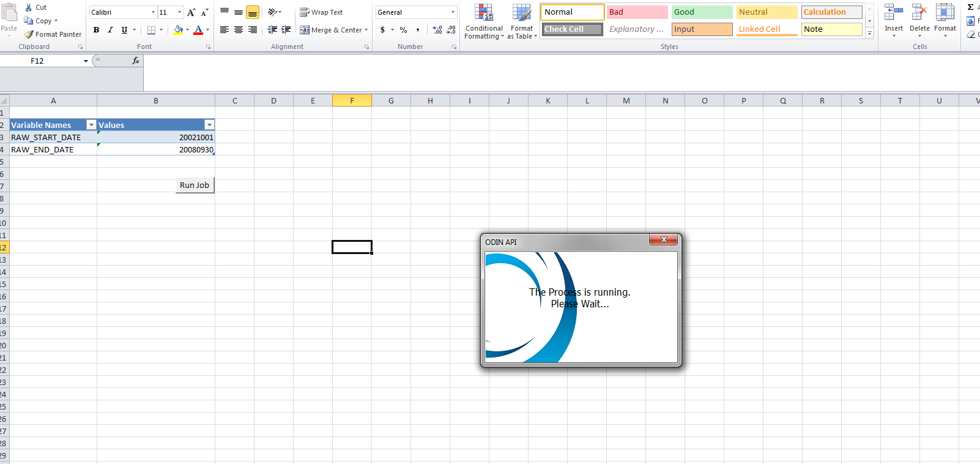Toggle Italic formatting
The image size is (980, 464).
pyautogui.click(x=110, y=30)
